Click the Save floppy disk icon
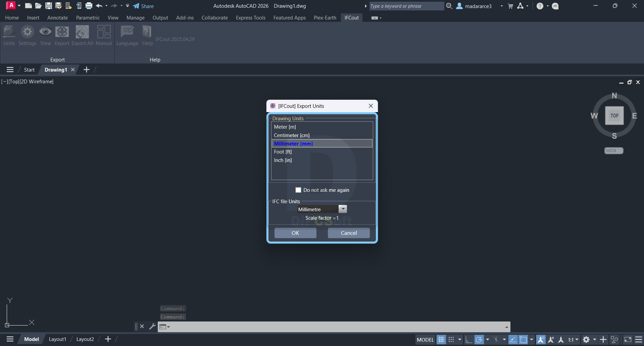This screenshot has width=644, height=346. pos(49,6)
